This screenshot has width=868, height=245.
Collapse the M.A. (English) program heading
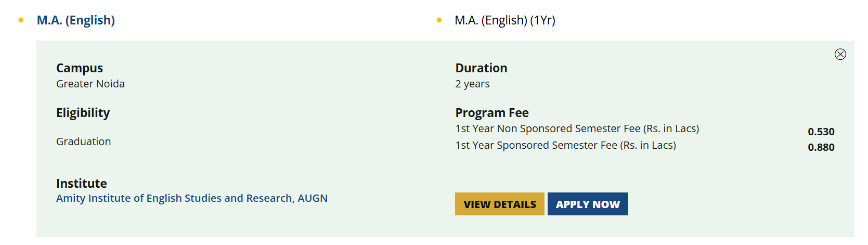point(76,20)
